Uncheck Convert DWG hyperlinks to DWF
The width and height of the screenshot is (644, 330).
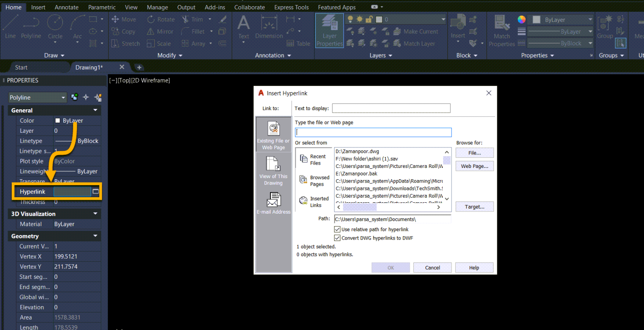pos(337,238)
